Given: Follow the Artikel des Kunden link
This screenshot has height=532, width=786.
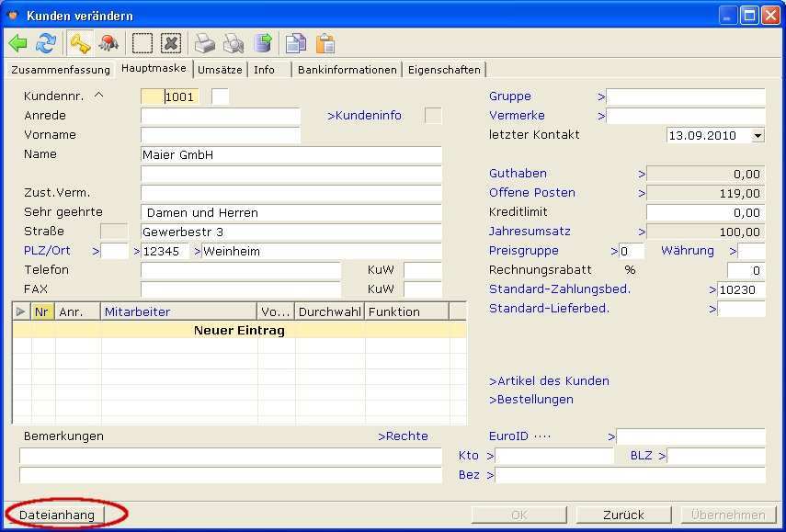Looking at the screenshot, I should [x=549, y=380].
